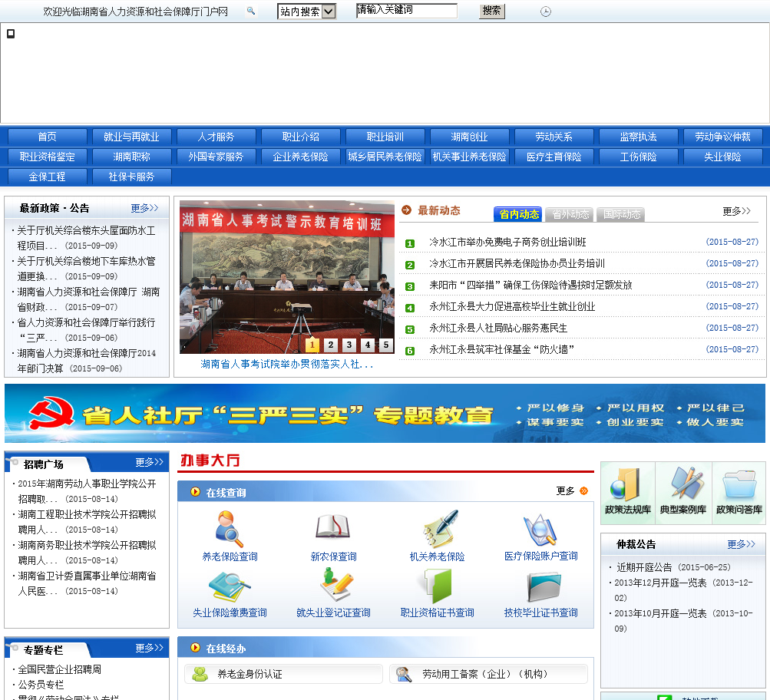Open the 就业与再就业 menu item

pos(131,137)
